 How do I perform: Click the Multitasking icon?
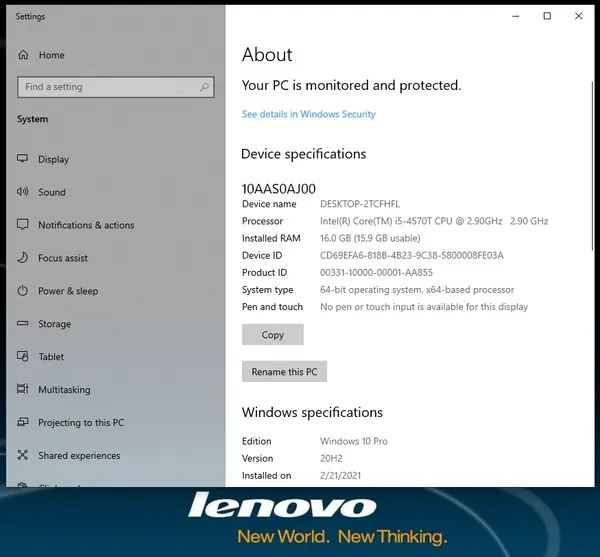[23, 389]
